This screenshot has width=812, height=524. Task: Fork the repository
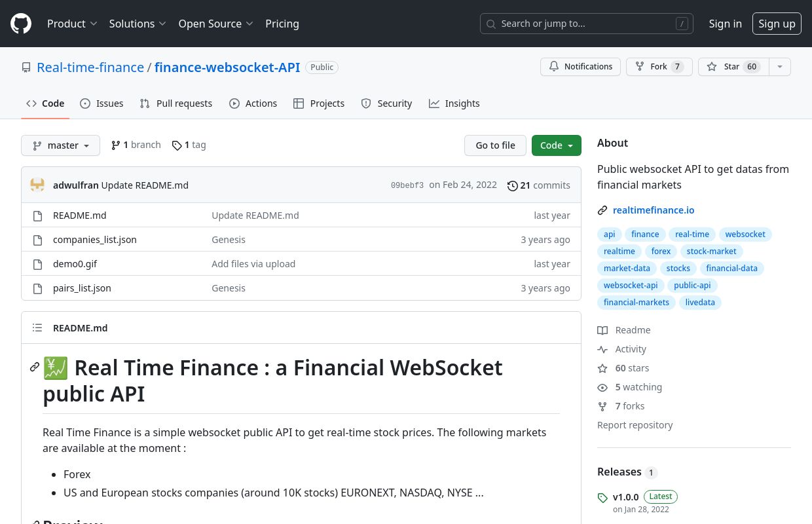coord(659,67)
